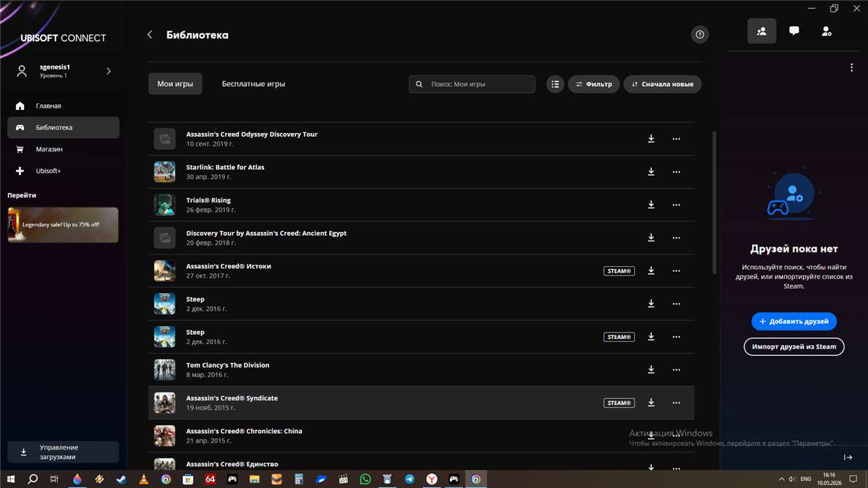The width and height of the screenshot is (868, 488).
Task: Click the Поиск: Мои игры search field
Action: click(472, 84)
